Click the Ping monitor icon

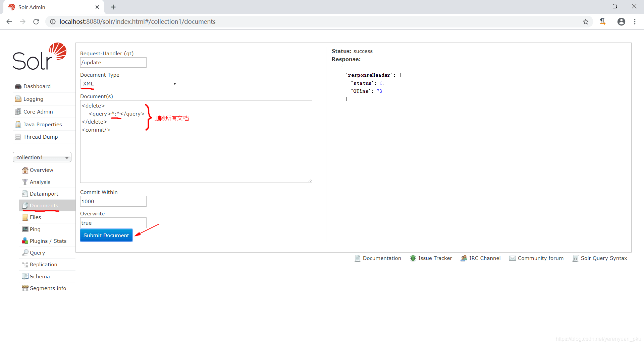[25, 229]
